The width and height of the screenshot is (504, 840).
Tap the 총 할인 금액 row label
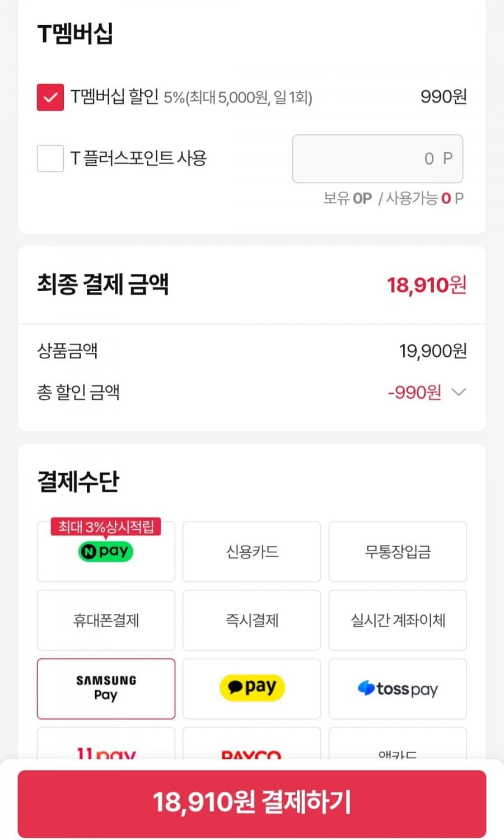pos(78,392)
